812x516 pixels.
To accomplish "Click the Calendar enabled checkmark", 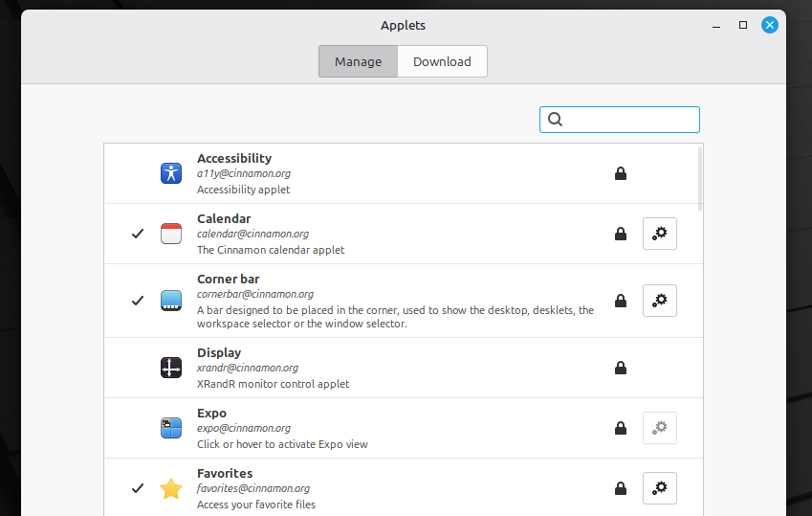I will [138, 234].
